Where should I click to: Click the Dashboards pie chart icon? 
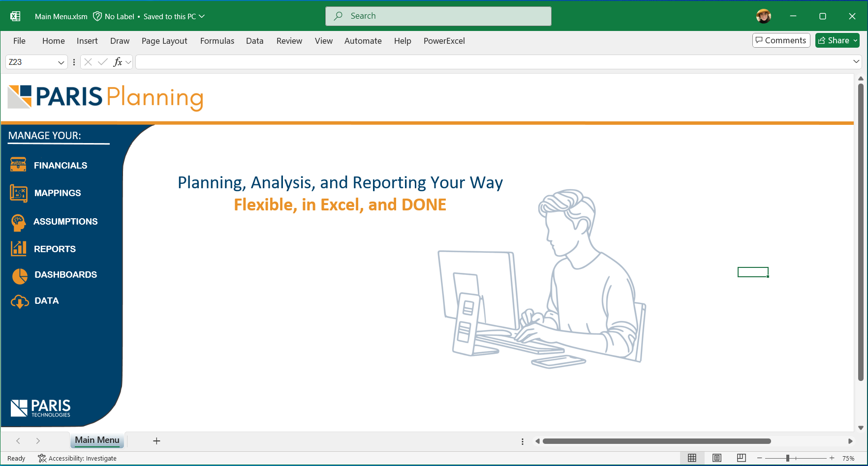pyautogui.click(x=20, y=276)
